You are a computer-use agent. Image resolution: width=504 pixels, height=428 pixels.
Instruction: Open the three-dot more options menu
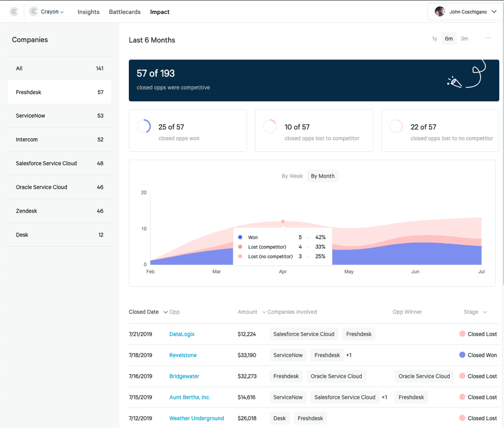pos(488,38)
